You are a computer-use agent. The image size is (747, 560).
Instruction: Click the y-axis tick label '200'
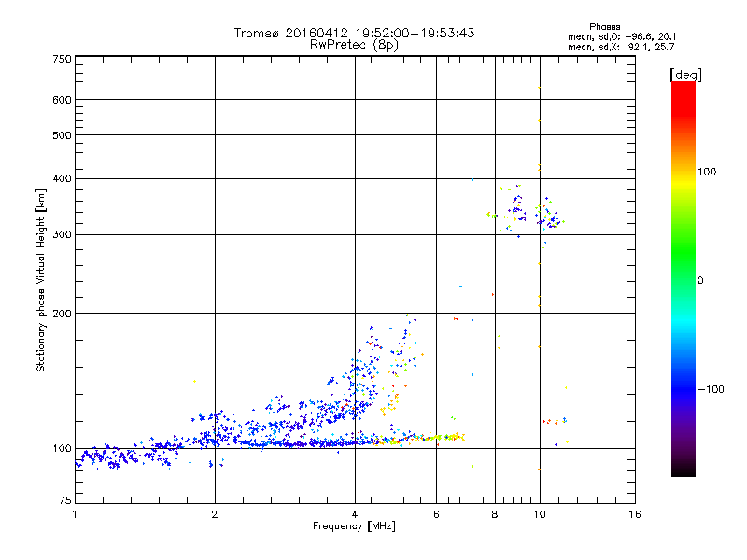coord(62,314)
